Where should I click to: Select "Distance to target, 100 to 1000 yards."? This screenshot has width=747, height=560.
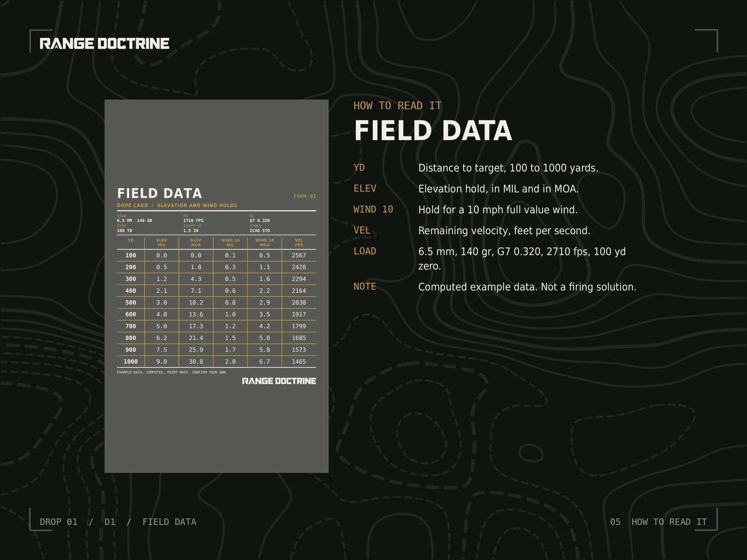tap(508, 168)
